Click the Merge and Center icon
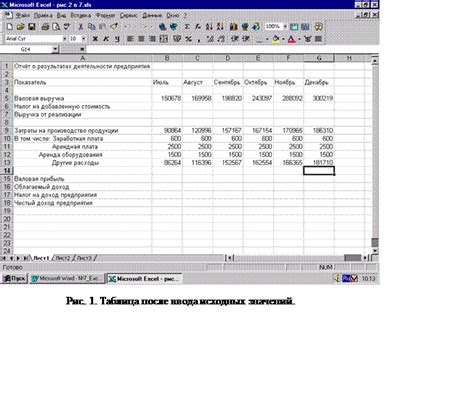 [163, 39]
